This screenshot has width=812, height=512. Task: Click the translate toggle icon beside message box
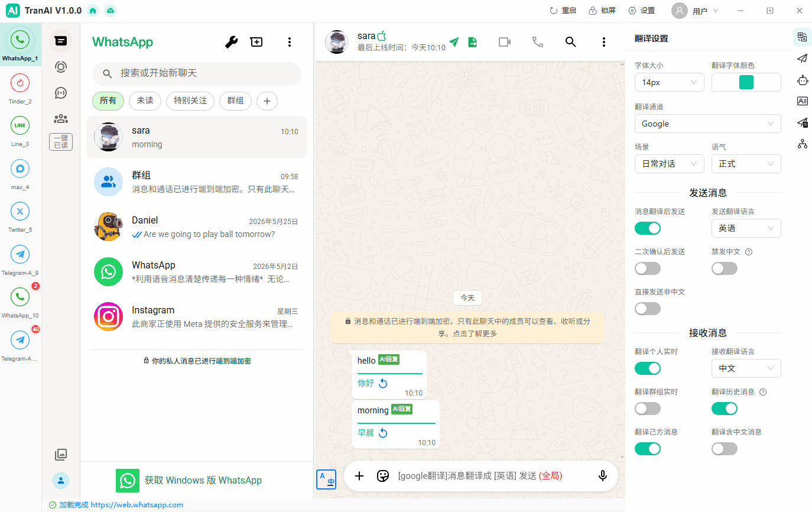point(326,479)
